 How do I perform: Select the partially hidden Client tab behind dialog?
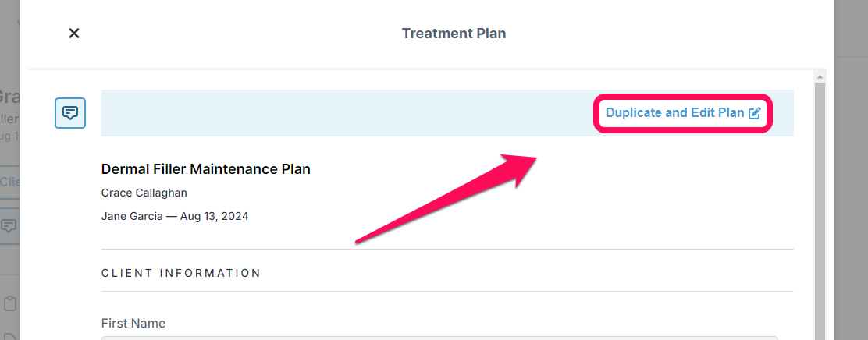[x=9, y=182]
